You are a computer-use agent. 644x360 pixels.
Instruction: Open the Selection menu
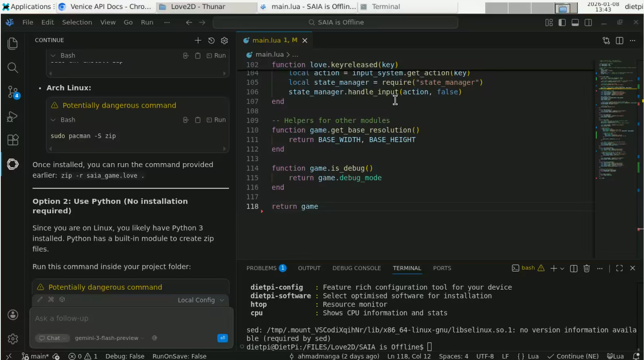(77, 22)
